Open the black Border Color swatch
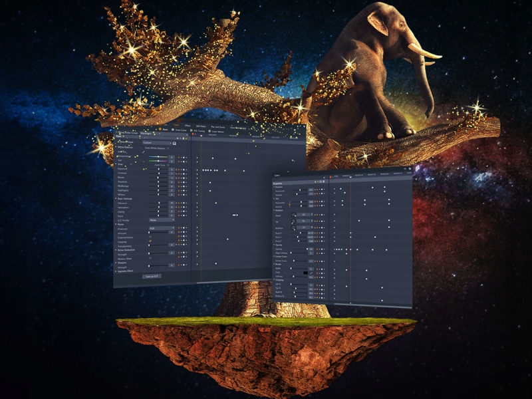Screen dimensions: 532x399 click(x=305, y=273)
